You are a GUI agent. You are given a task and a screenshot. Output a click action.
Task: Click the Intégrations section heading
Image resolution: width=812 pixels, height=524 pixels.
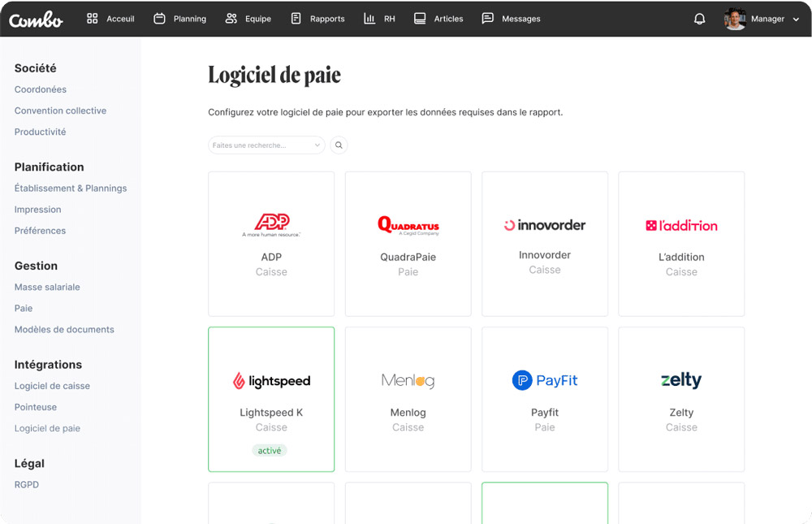tap(48, 365)
